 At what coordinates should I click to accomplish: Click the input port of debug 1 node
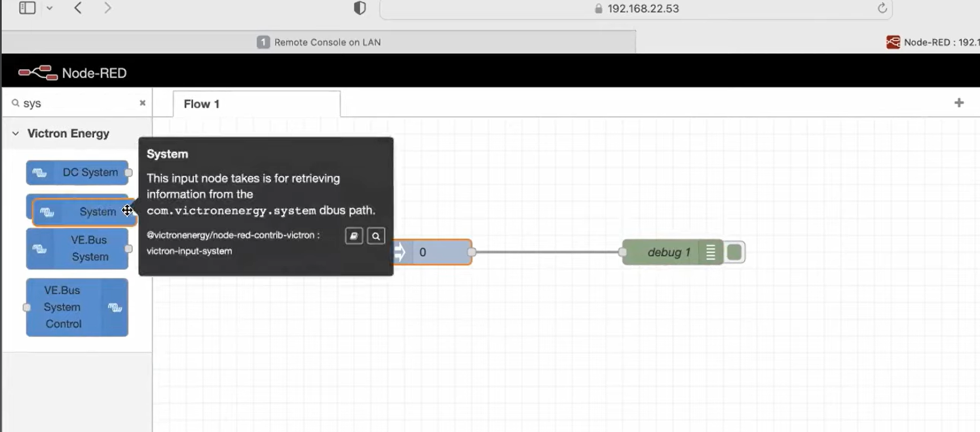[x=623, y=252]
